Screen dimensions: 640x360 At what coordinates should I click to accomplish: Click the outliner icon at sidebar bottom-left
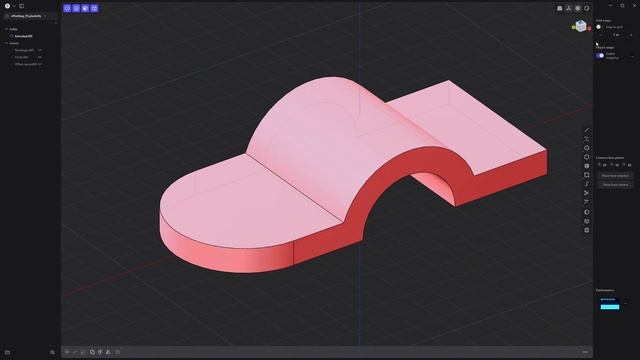click(x=7, y=352)
